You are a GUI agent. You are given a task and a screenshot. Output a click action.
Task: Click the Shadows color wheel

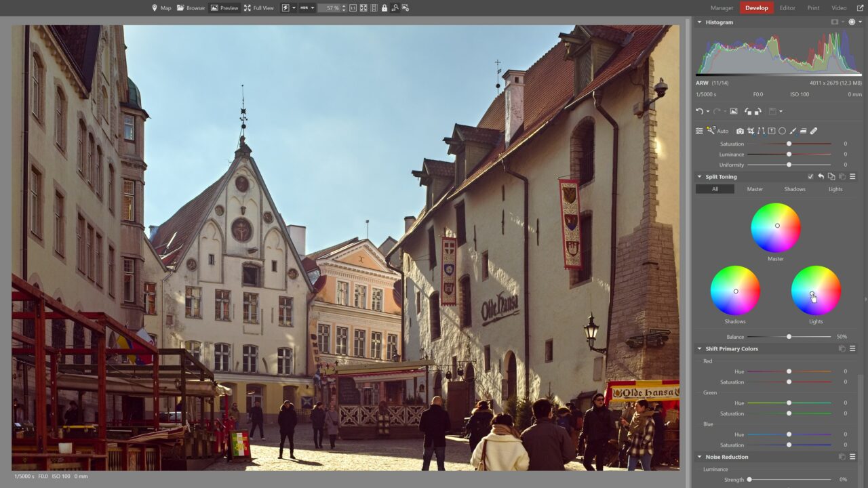pyautogui.click(x=735, y=290)
